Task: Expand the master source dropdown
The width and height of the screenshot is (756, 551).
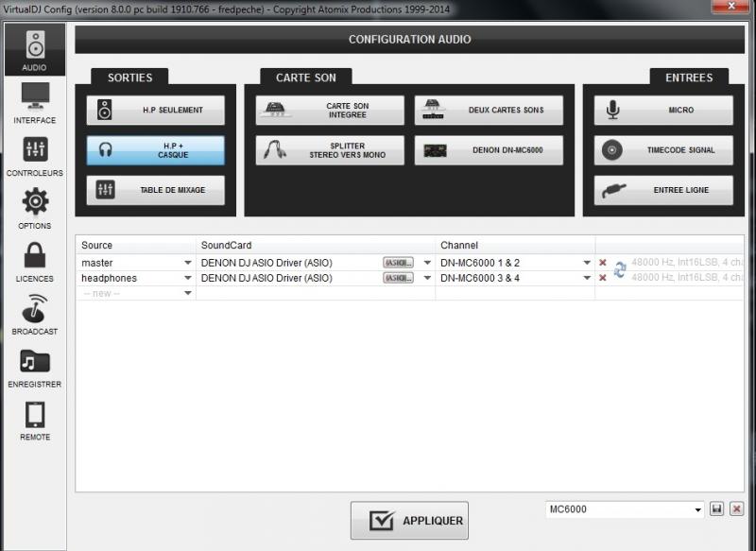Action: [x=187, y=263]
